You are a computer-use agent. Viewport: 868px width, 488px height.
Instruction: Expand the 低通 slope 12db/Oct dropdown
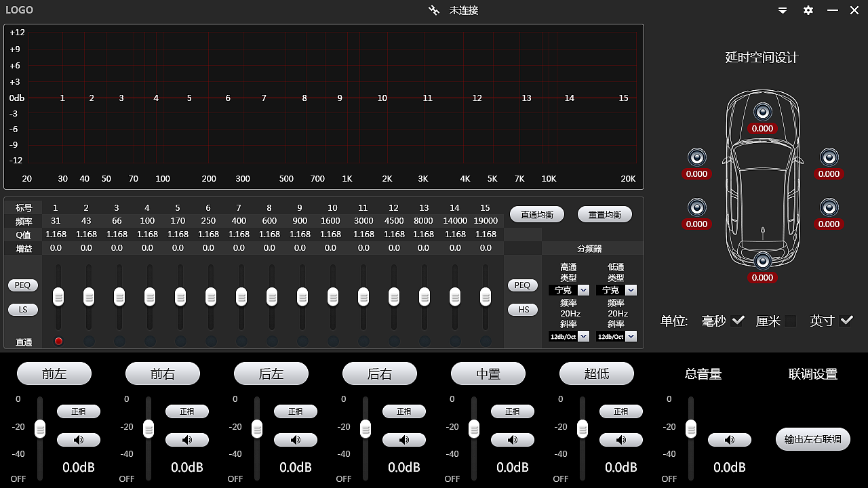click(x=631, y=336)
